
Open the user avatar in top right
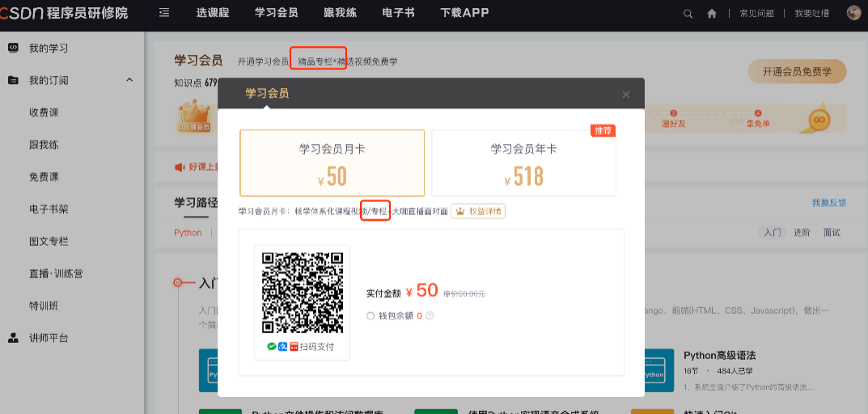[854, 13]
